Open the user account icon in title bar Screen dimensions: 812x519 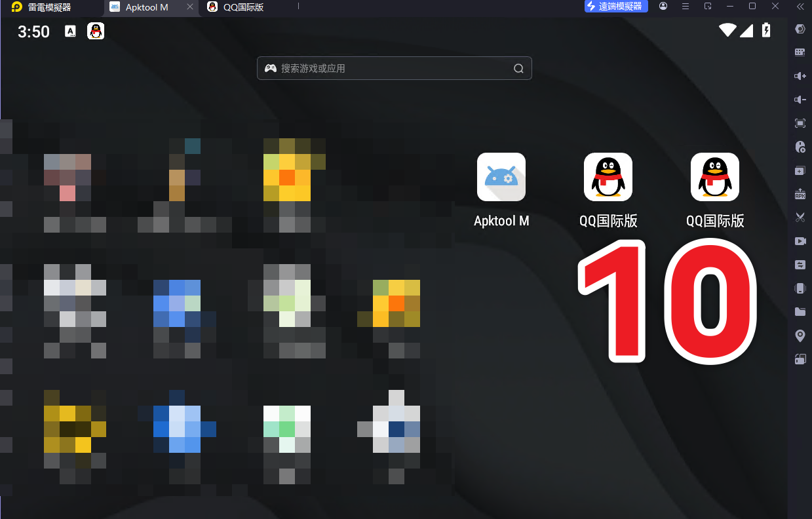(663, 7)
